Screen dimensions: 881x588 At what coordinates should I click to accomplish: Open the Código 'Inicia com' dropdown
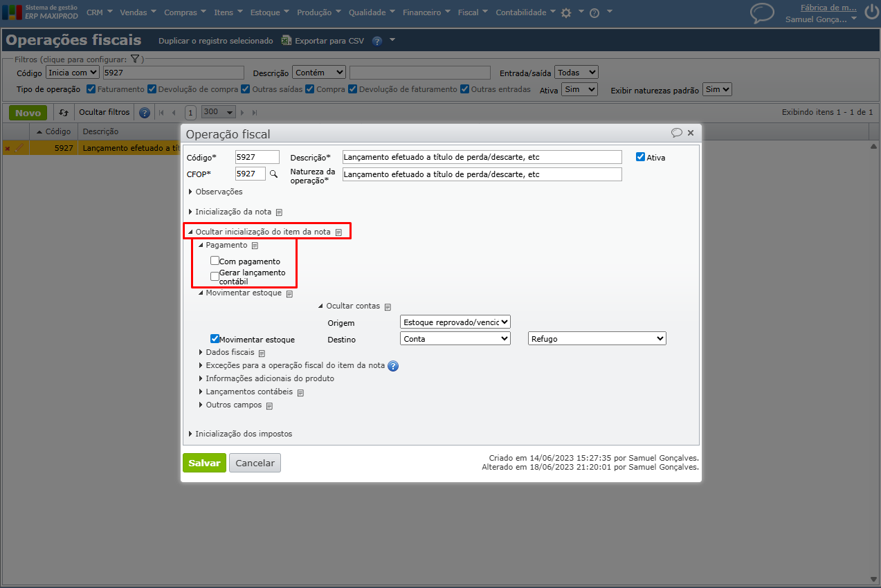point(73,72)
